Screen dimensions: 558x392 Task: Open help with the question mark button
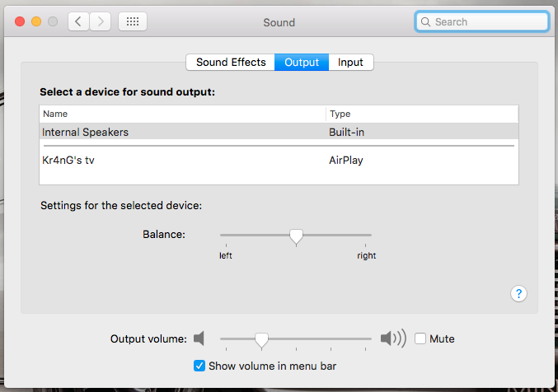(x=518, y=293)
